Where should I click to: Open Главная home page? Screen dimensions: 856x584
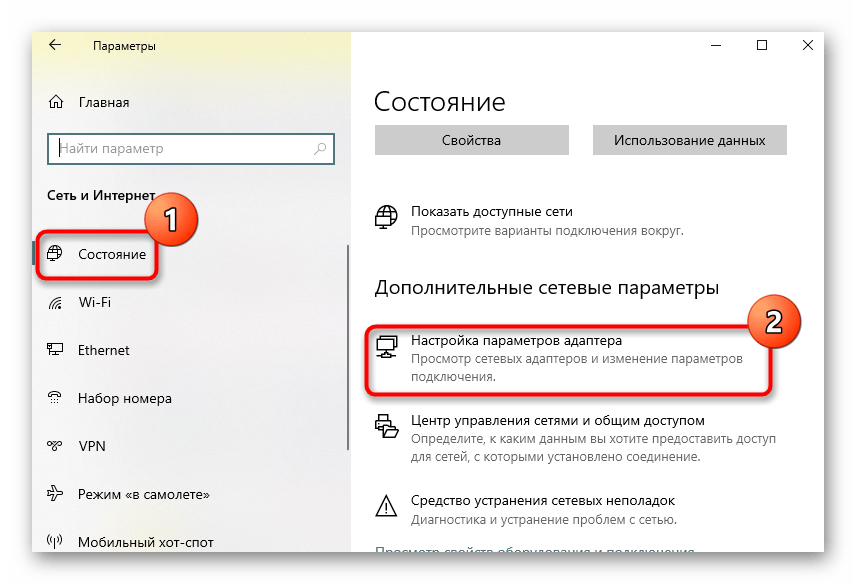point(103,102)
